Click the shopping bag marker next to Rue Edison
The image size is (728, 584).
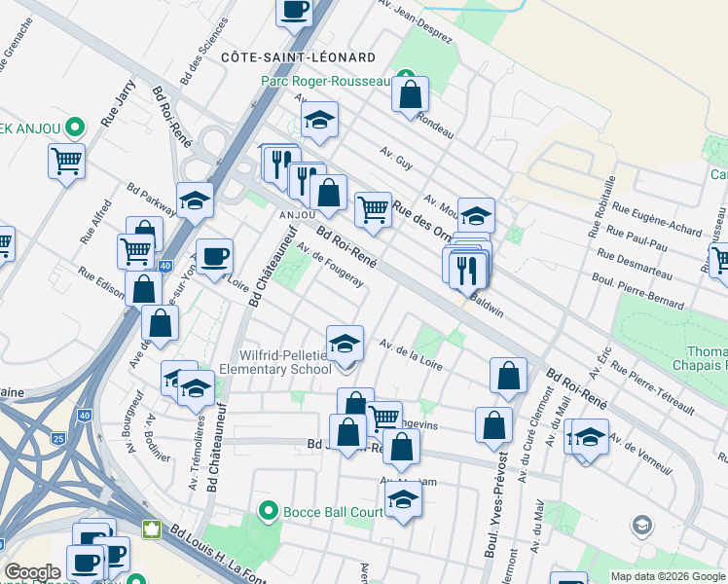tap(143, 290)
